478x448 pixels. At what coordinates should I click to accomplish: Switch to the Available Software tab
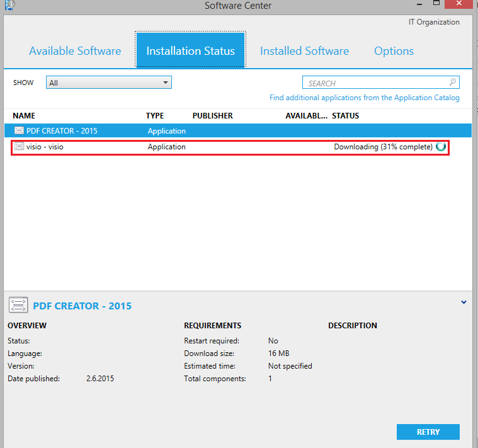pyautogui.click(x=75, y=51)
